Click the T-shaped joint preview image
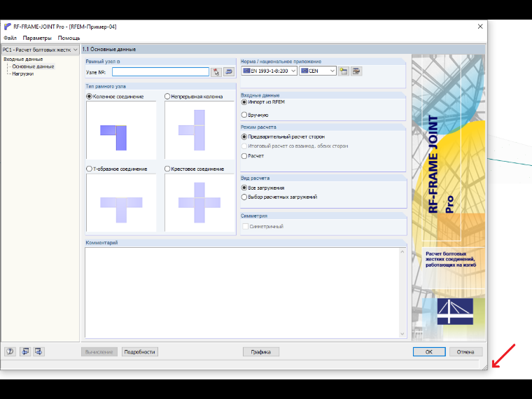Viewport: 532px width, 399px height. [121, 203]
